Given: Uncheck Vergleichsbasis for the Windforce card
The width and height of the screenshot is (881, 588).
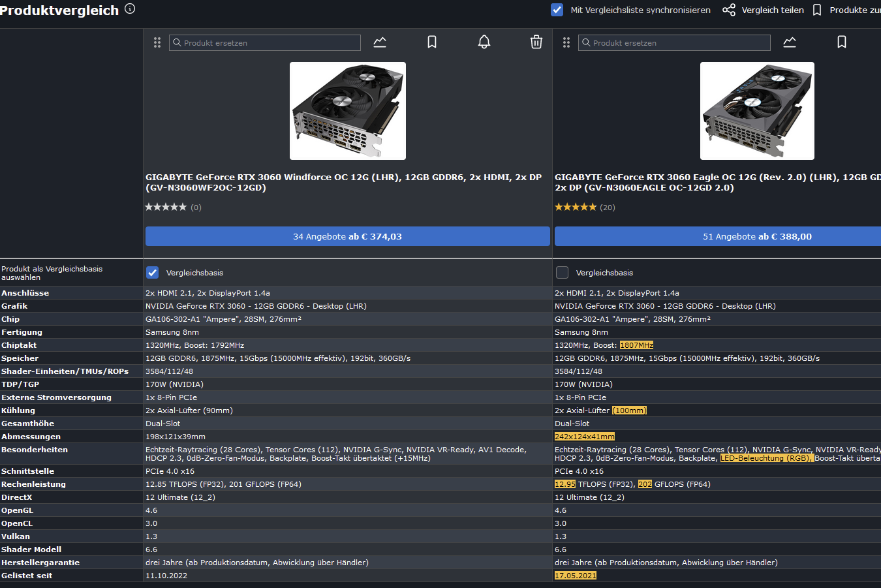Looking at the screenshot, I should point(152,272).
